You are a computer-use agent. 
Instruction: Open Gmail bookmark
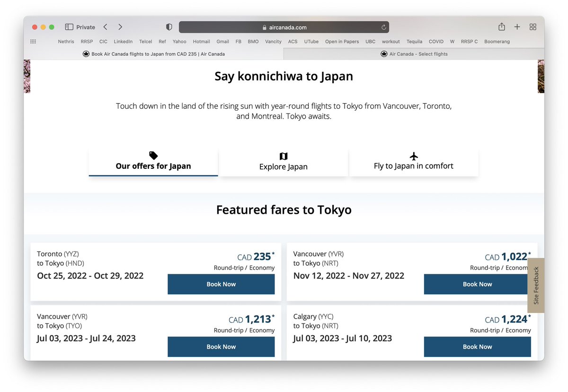point(223,42)
